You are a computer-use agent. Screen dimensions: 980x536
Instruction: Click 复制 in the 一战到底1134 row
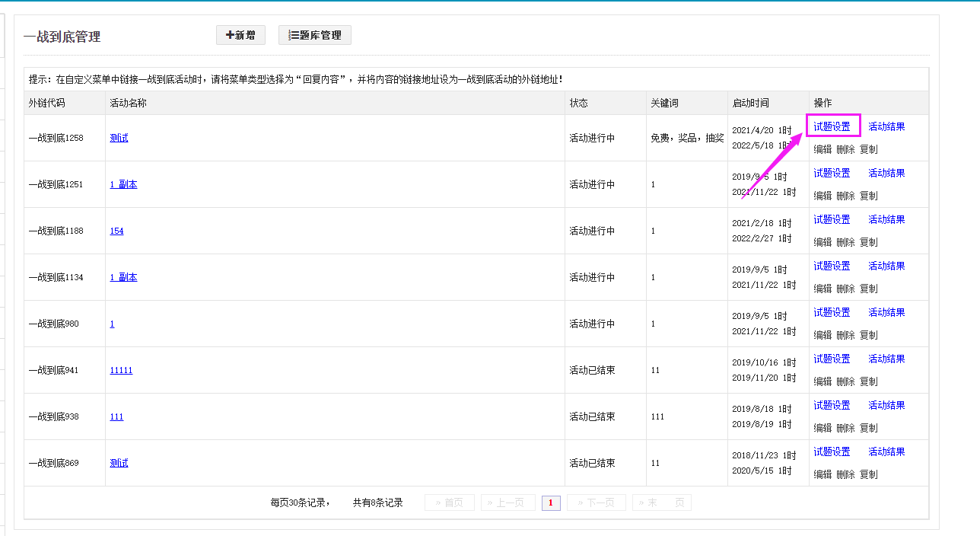pyautogui.click(x=868, y=289)
